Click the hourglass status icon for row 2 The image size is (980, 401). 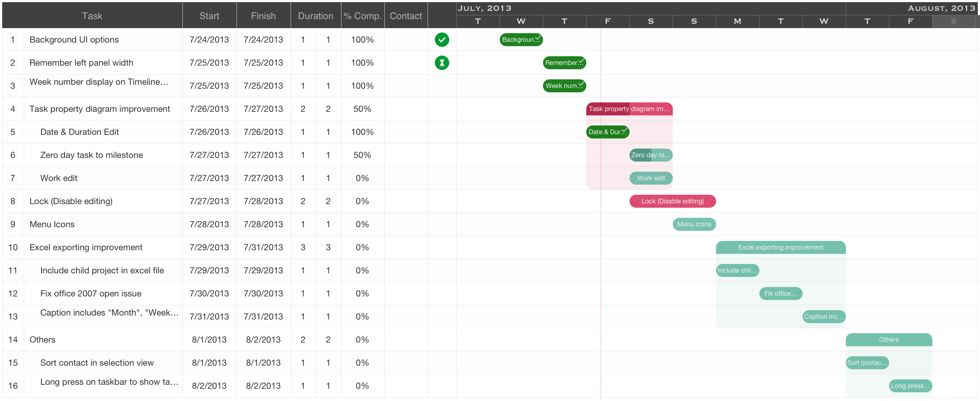pyautogui.click(x=442, y=63)
